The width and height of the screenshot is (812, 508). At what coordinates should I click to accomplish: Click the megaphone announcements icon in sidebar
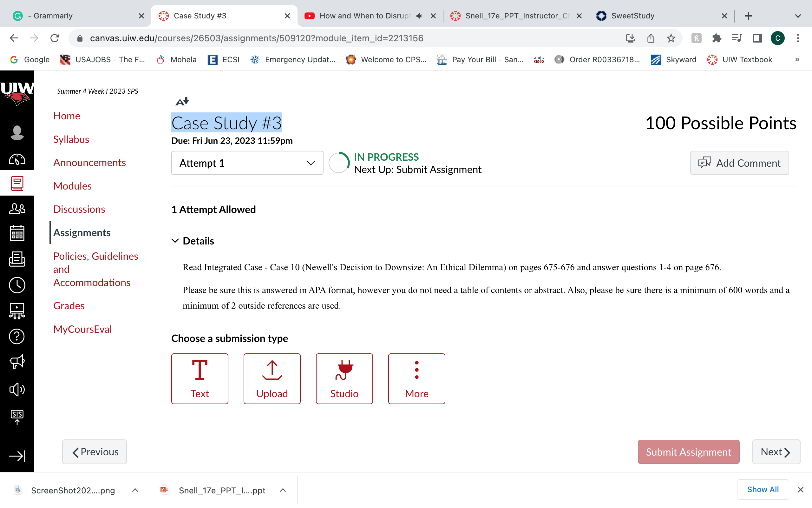[17, 362]
